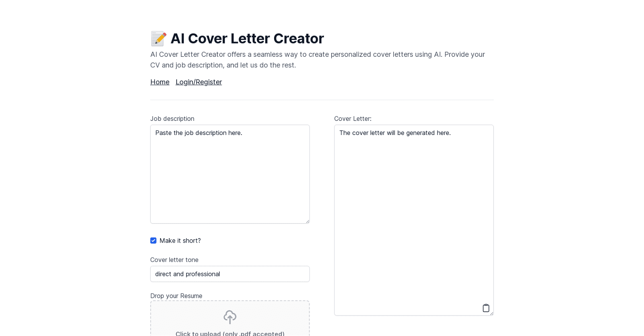This screenshot has height=336, width=644.
Task: Uncheck the "Make it short?" checkbox
Action: [153, 241]
